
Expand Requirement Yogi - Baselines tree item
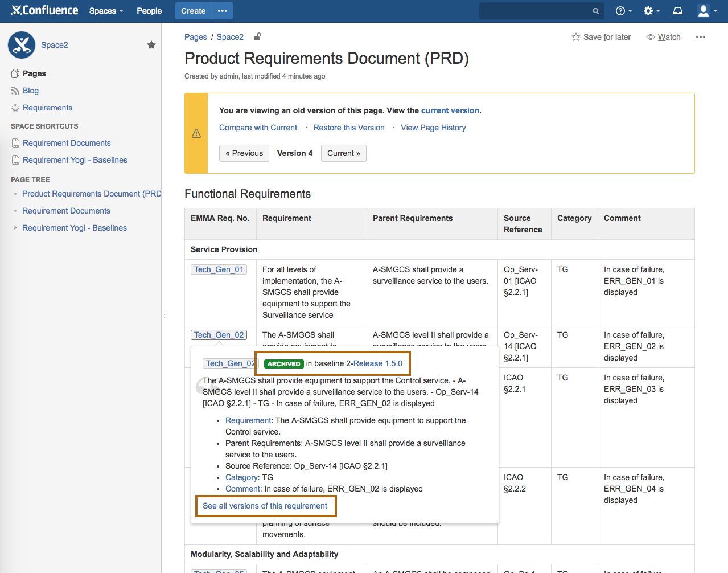coord(15,228)
